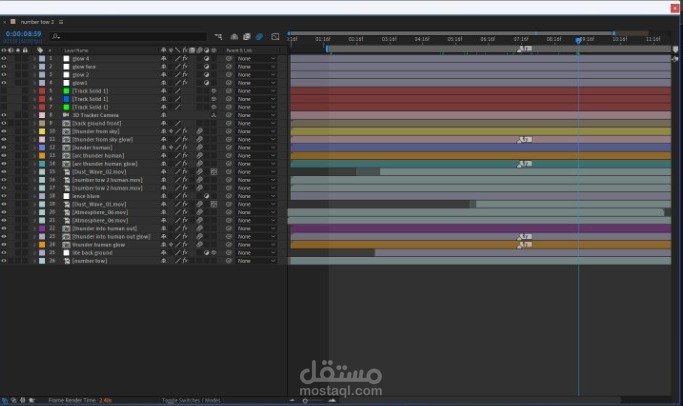The image size is (683, 406).
Task: Click the glow 2 layer name
Action: coord(81,75)
